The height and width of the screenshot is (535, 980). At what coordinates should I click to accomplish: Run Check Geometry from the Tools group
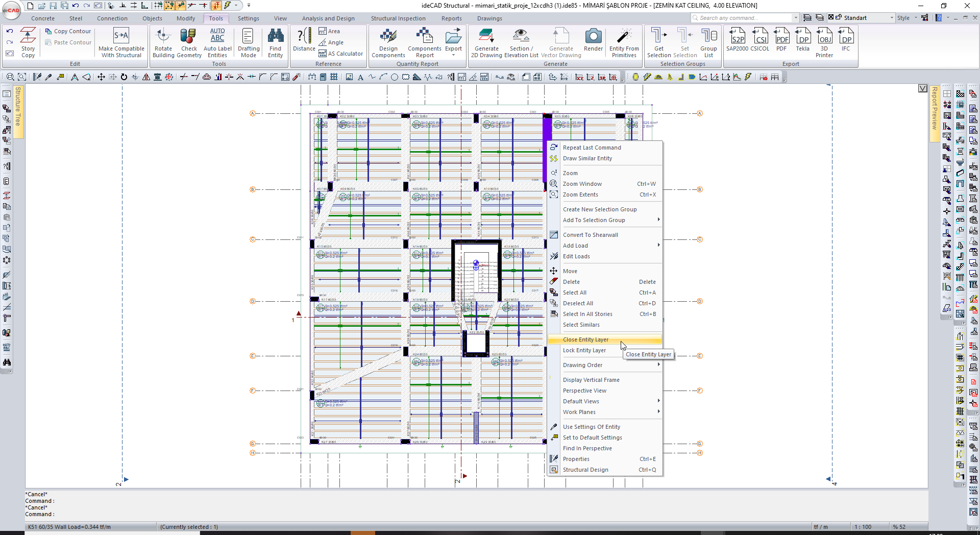click(188, 42)
